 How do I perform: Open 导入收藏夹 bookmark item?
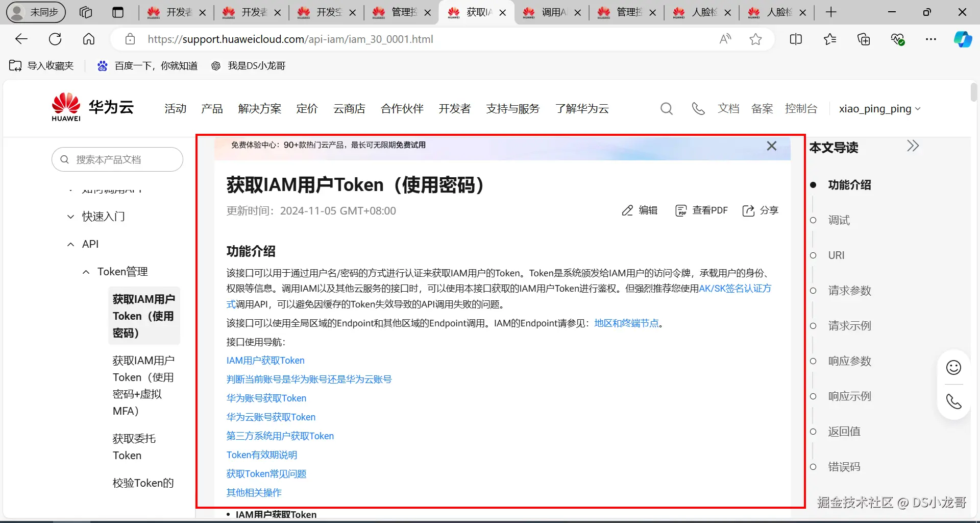(41, 66)
